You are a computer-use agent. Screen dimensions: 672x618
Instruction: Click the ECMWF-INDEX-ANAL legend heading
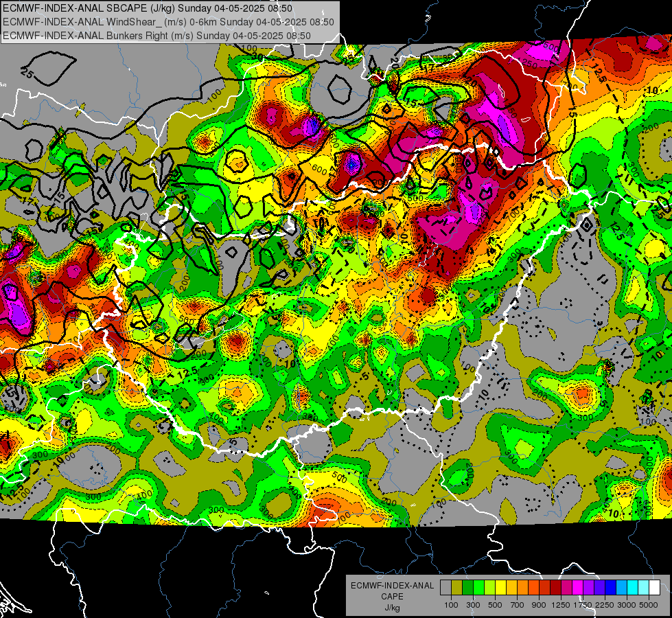pos(392,586)
